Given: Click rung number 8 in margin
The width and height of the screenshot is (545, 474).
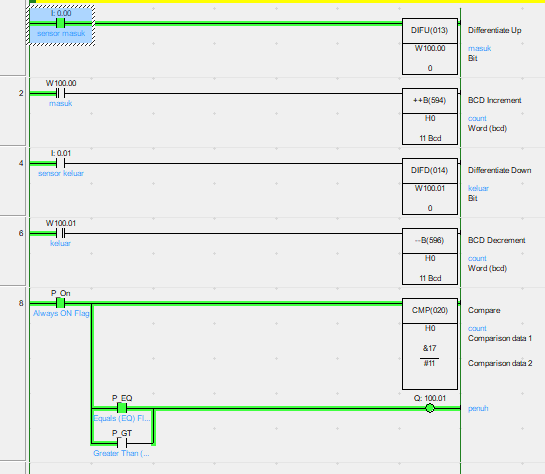Looking at the screenshot, I should coord(21,303).
